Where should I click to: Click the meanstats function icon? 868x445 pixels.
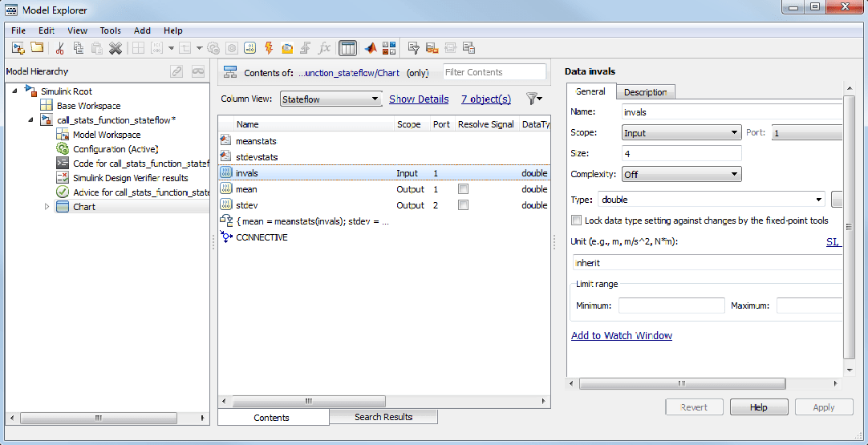click(225, 141)
